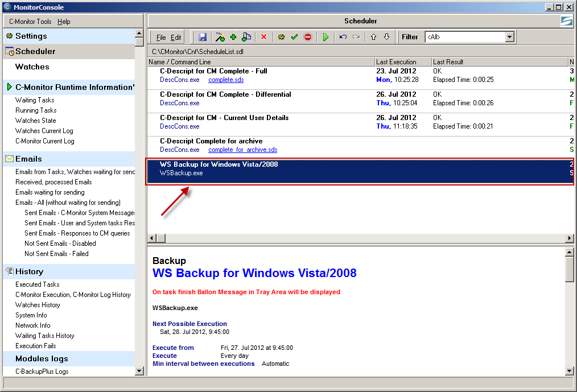Click the C-Monitor Runtime green arrow icon

coord(10,87)
